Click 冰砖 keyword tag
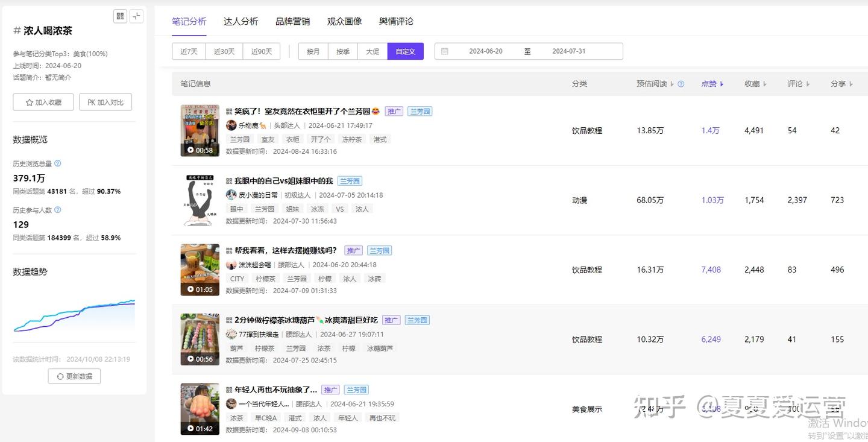Viewport: 868px width, 442px height. (374, 279)
